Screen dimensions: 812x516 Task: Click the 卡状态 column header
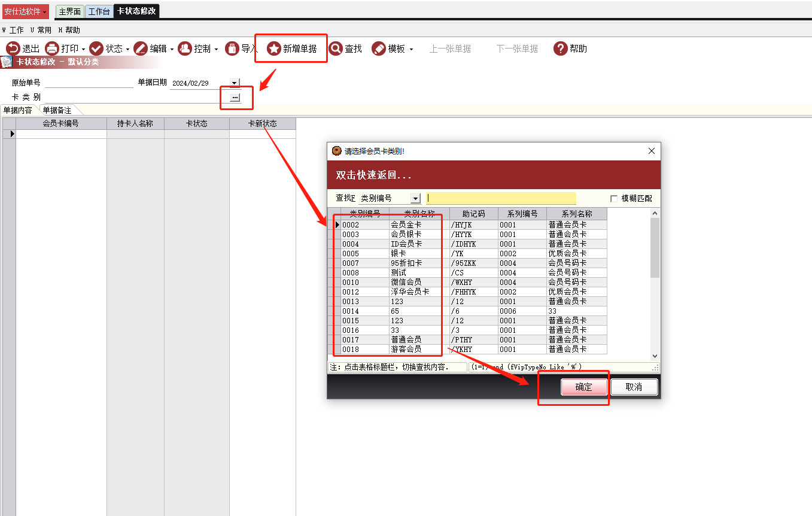click(197, 123)
